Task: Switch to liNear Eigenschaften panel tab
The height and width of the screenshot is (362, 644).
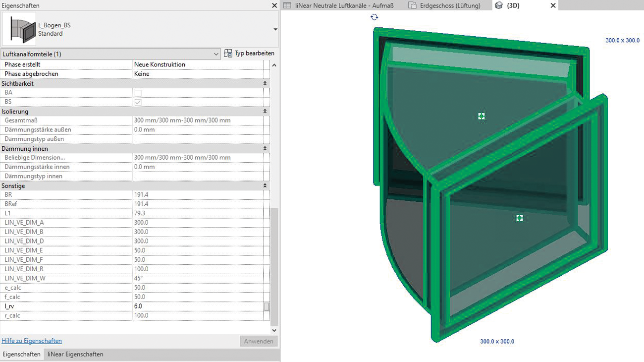Action: pyautogui.click(x=75, y=355)
